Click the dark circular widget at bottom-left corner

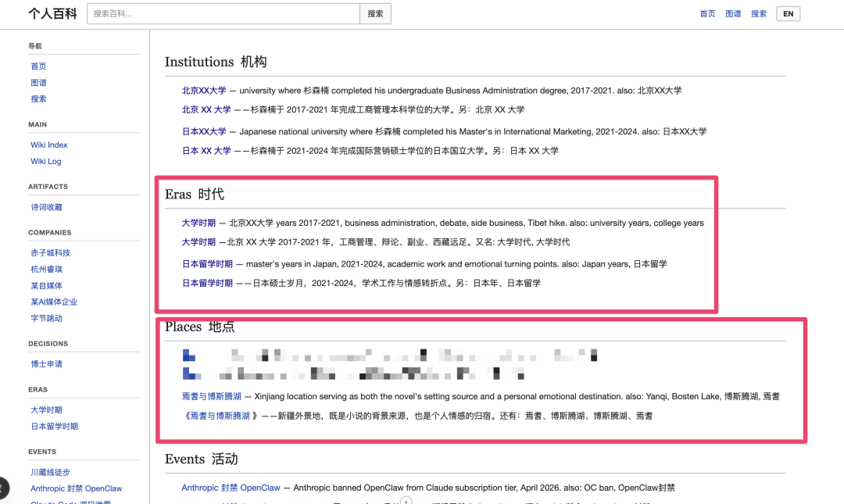(x=4, y=488)
